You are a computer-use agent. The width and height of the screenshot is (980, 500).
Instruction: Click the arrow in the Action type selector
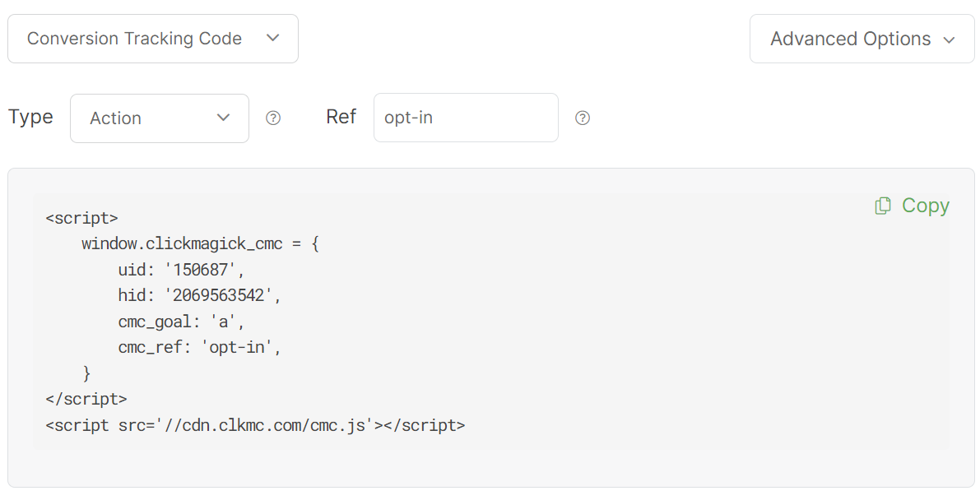pos(223,118)
